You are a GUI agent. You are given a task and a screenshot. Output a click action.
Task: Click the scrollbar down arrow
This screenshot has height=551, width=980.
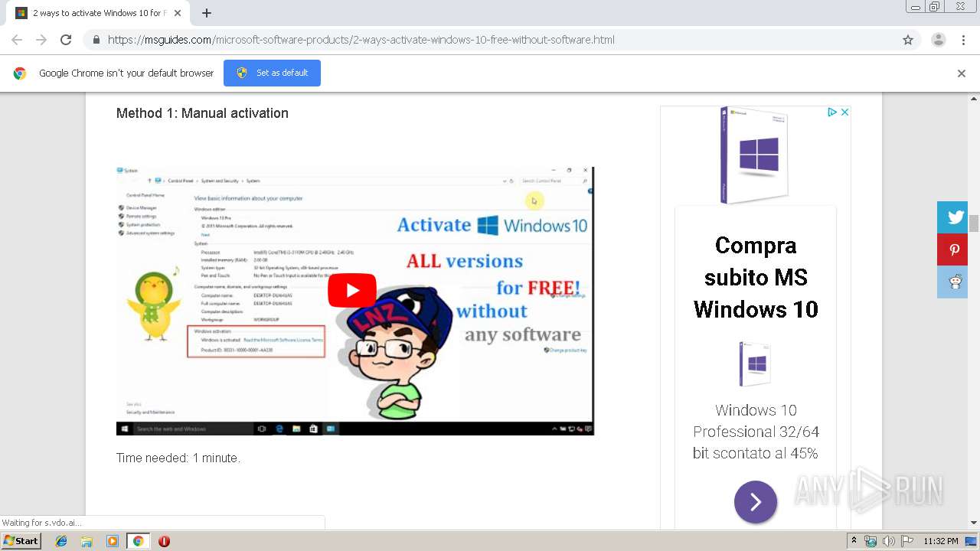click(x=974, y=523)
